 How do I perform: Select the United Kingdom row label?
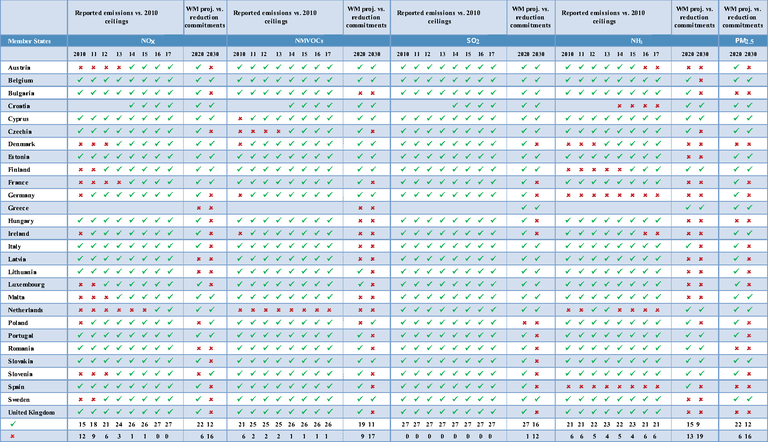pos(35,412)
